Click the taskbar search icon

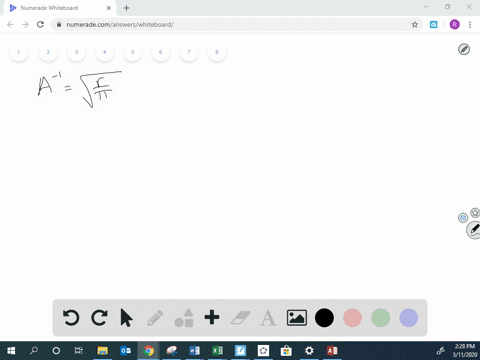point(34,351)
